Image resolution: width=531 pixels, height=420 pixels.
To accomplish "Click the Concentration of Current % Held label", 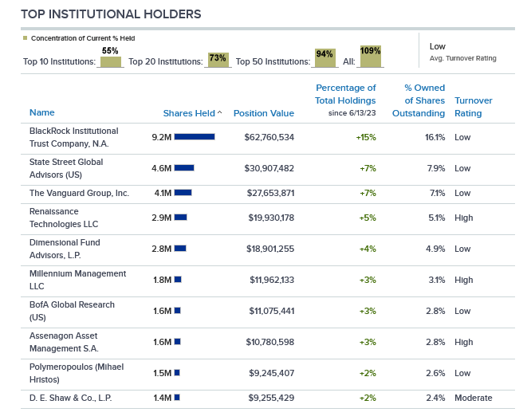I will point(83,38).
